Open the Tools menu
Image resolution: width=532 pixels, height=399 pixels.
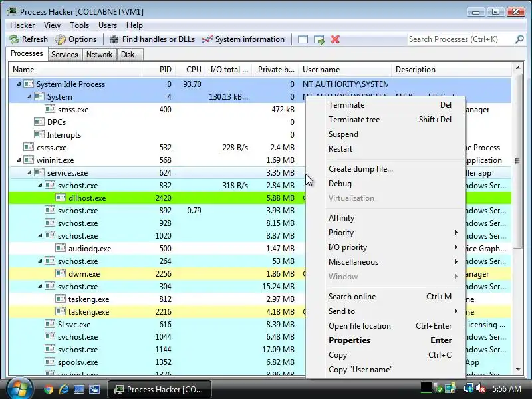tap(79, 25)
